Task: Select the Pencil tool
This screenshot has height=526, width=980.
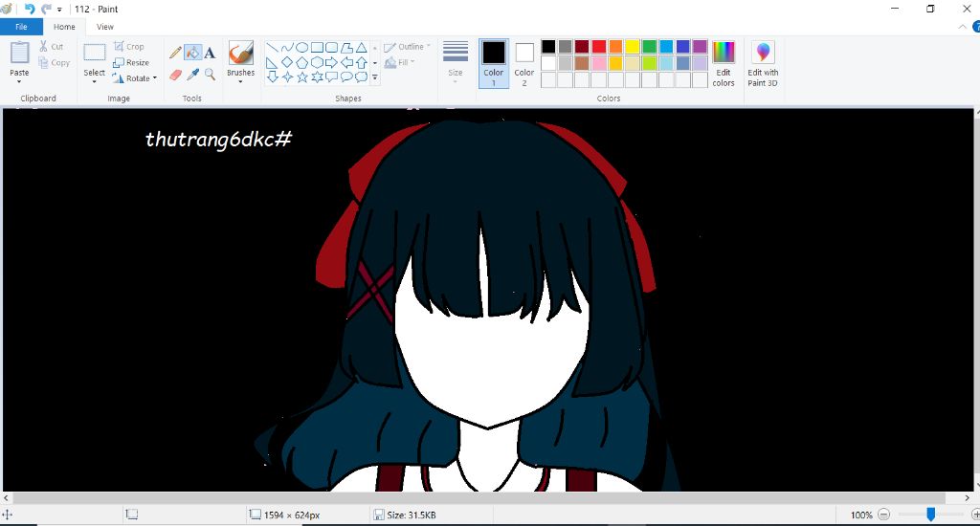Action: coord(176,53)
